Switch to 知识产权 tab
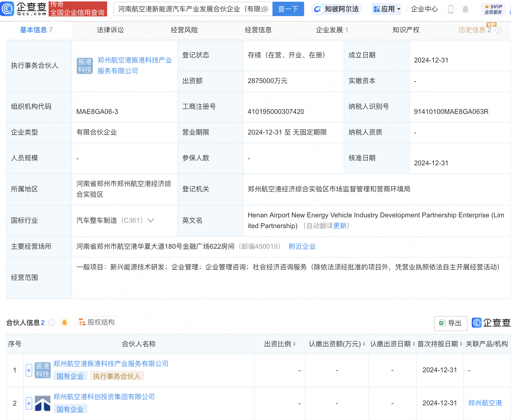 pos(406,30)
